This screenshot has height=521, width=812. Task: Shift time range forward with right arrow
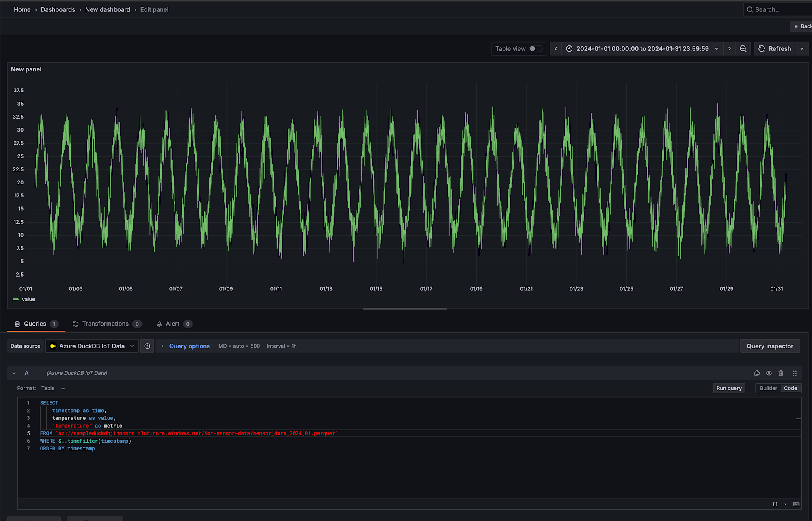click(730, 49)
